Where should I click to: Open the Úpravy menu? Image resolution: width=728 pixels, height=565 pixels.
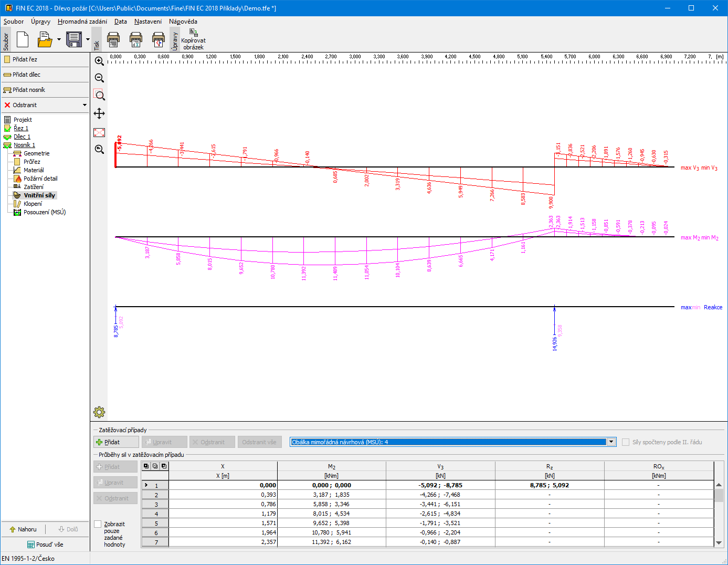[x=40, y=22]
